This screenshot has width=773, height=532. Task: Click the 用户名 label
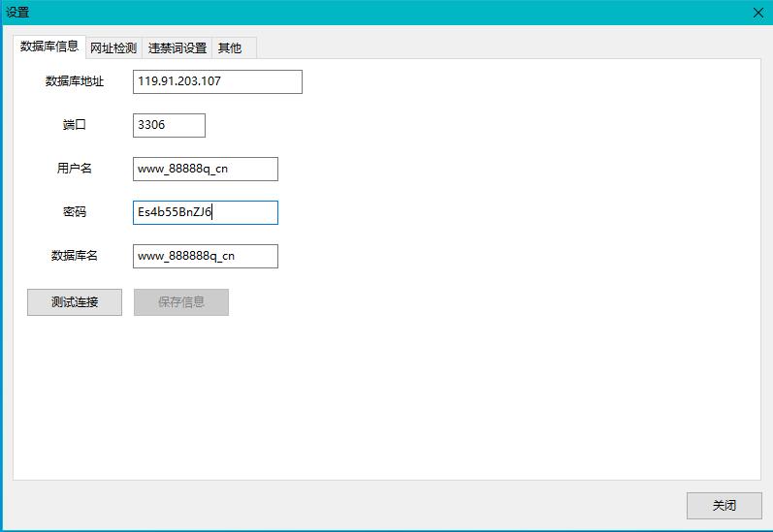[75, 168]
